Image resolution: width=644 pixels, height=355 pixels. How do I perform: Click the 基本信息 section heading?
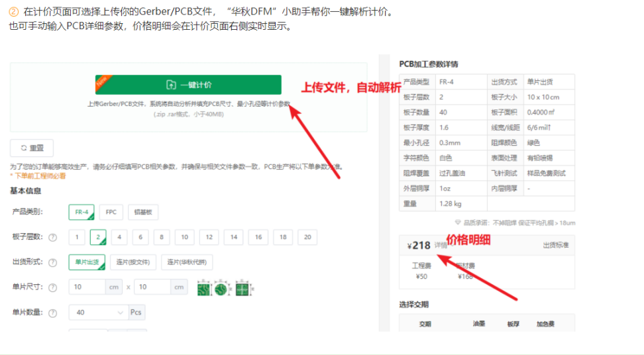pos(25,191)
